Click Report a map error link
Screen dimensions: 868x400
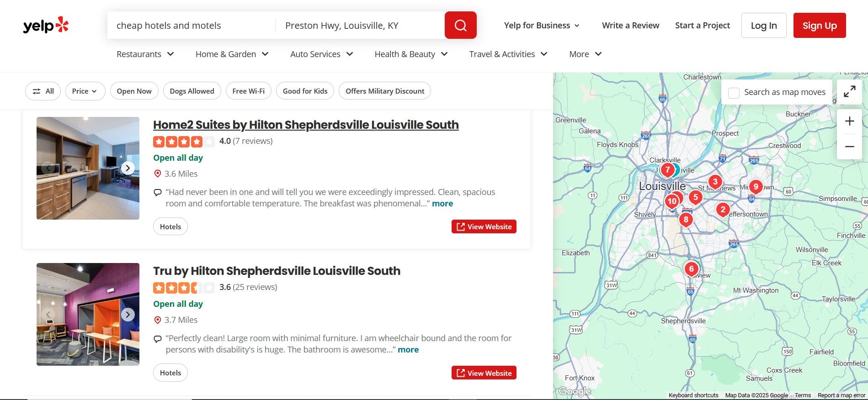pyautogui.click(x=841, y=395)
